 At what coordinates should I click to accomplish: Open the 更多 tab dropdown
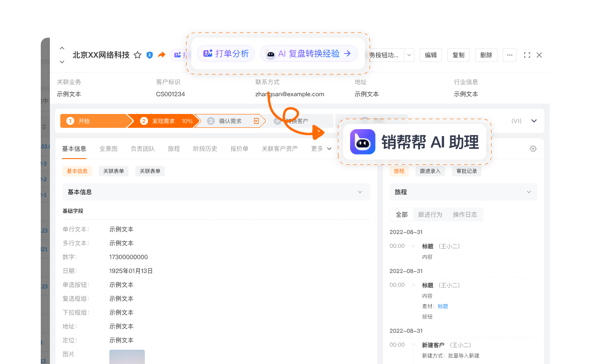coord(321,149)
